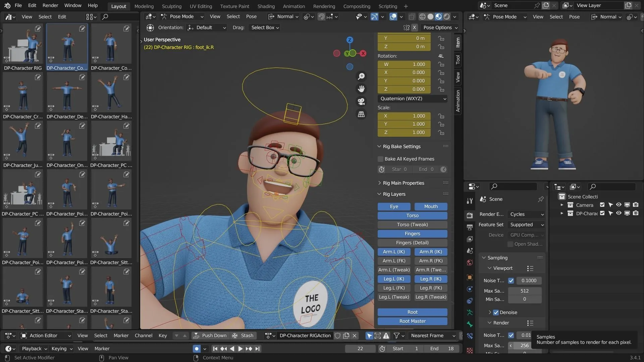Open the Render Engine dropdown showing Cycles
This screenshot has width=644, height=362.
point(526,214)
